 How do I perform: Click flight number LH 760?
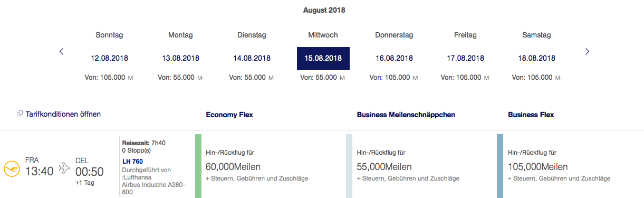(x=132, y=161)
